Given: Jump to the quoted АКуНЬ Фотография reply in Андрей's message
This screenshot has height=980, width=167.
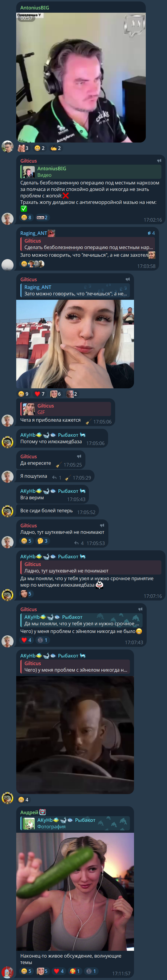Looking at the screenshot, I should (x=75, y=823).
